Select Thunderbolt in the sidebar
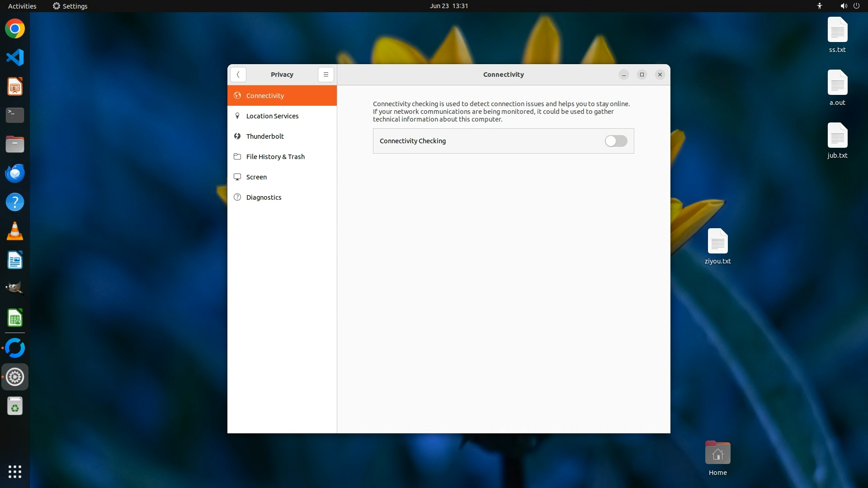The height and width of the screenshot is (488, 868). [x=265, y=136]
